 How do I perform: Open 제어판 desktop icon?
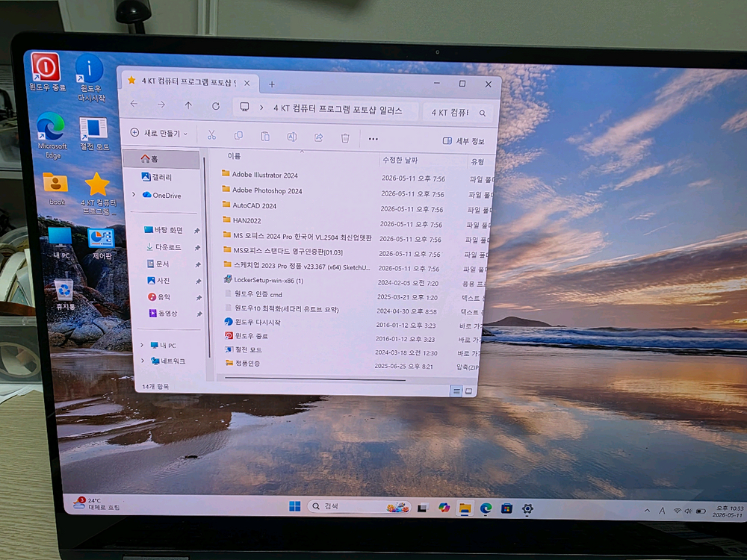click(x=102, y=244)
